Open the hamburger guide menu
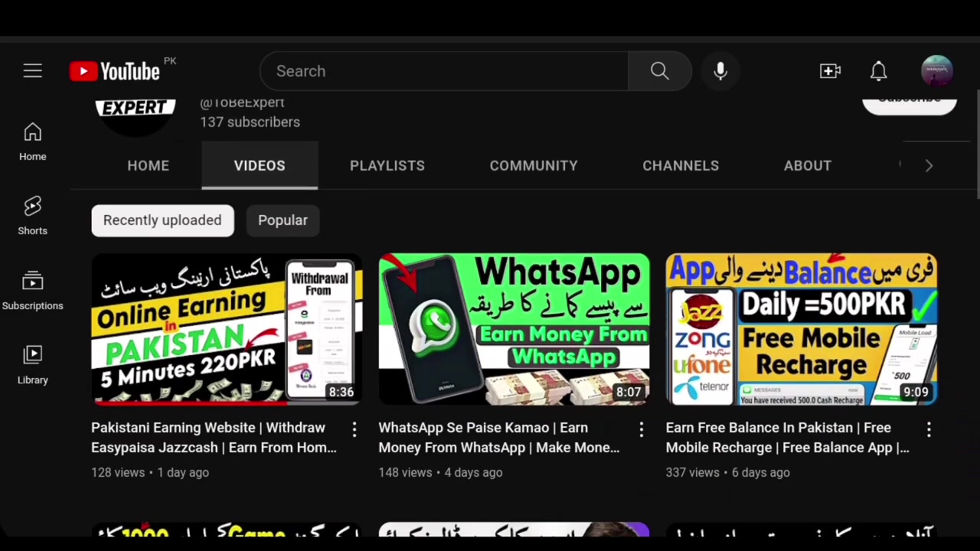 (32, 71)
